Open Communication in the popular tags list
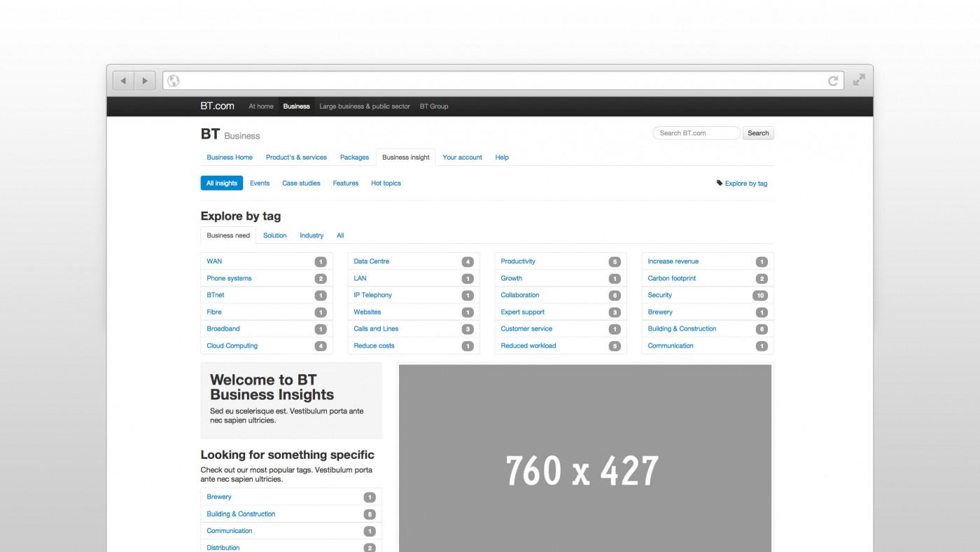 (x=230, y=530)
